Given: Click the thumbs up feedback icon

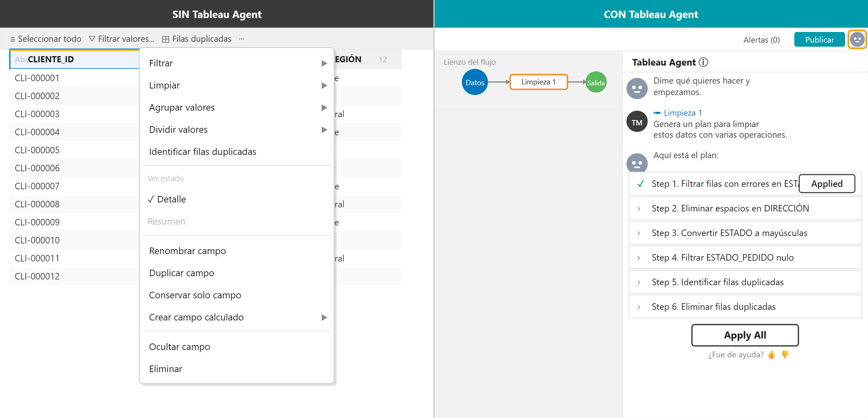Looking at the screenshot, I should [772, 354].
